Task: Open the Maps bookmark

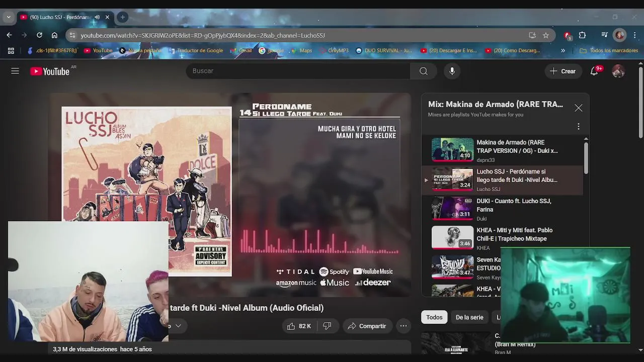Action: 301,50
